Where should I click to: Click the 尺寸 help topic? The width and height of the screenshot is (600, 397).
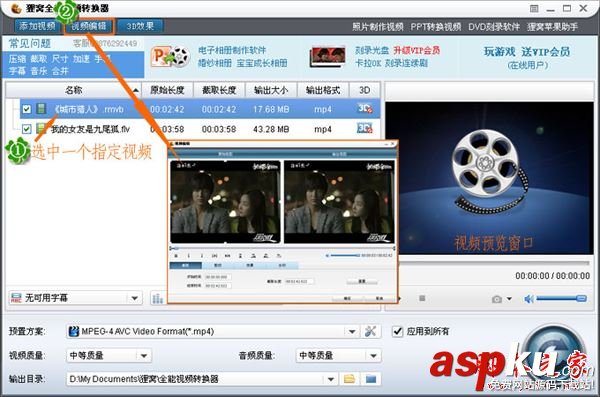pyautogui.click(x=60, y=59)
